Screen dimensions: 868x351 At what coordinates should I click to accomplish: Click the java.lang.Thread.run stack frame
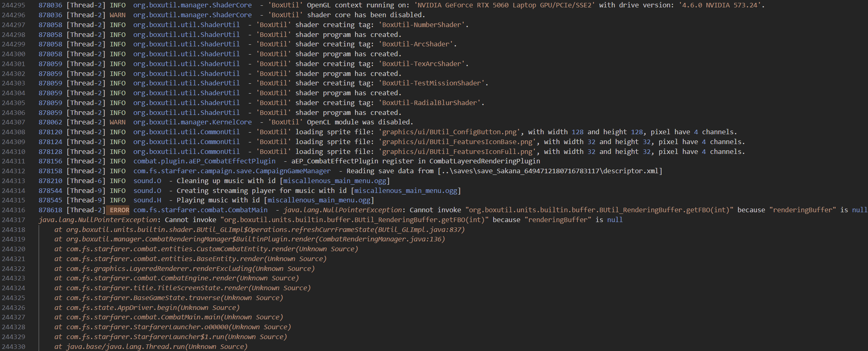tap(157, 347)
